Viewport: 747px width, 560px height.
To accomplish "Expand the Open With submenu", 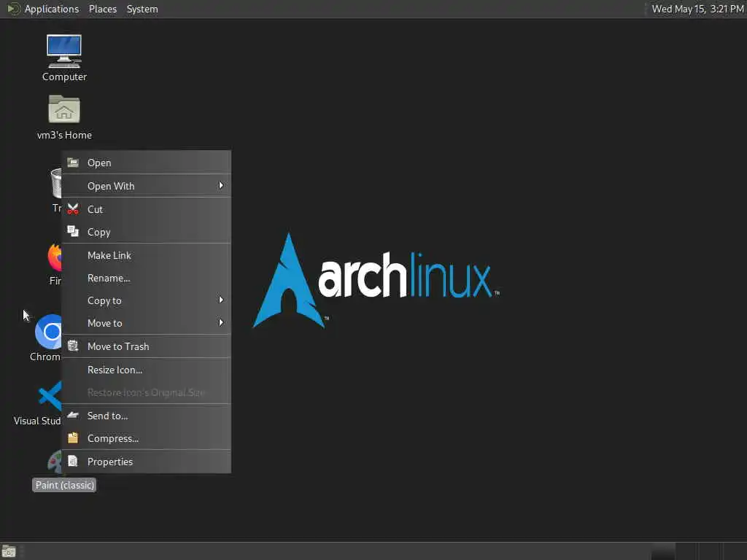I will pos(146,186).
